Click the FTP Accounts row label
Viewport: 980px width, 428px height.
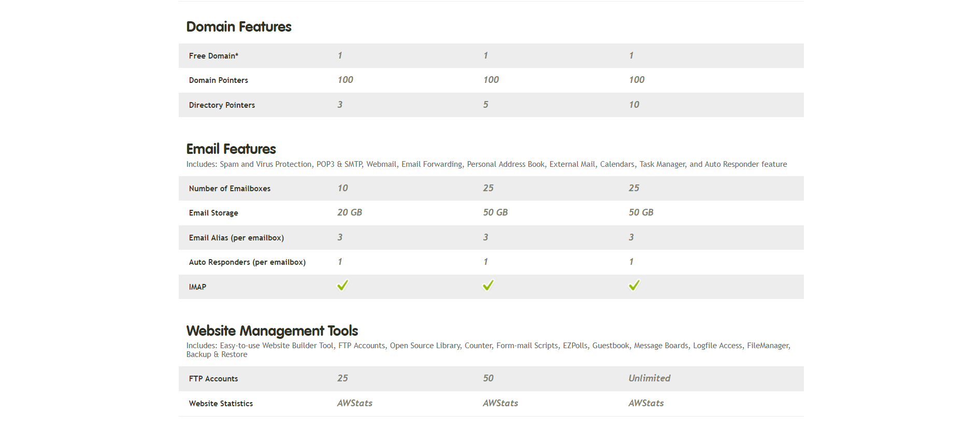(213, 379)
